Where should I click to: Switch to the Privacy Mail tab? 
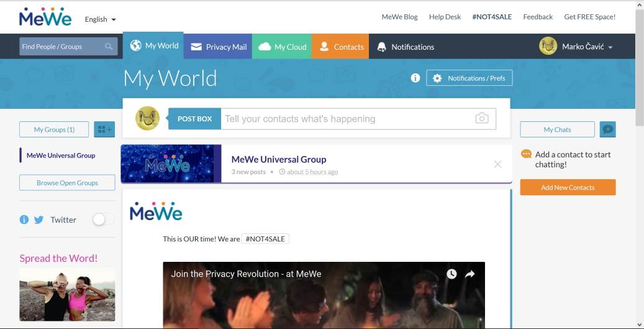[218, 47]
